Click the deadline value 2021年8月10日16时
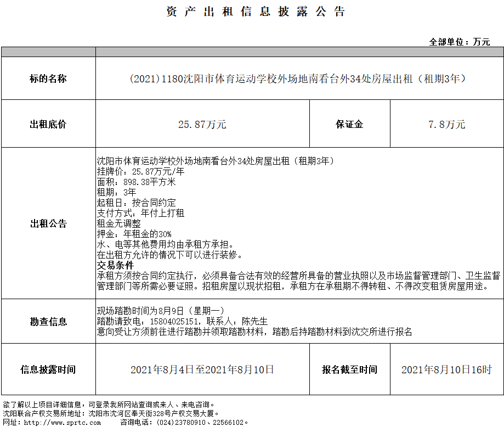 pyautogui.click(x=446, y=369)
